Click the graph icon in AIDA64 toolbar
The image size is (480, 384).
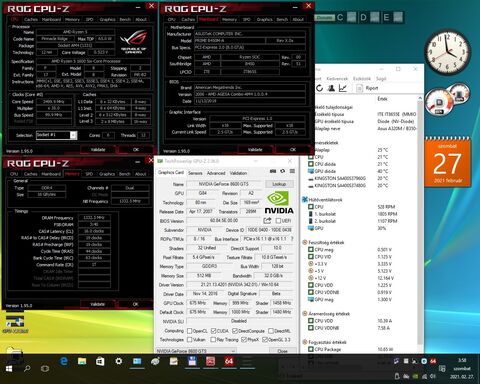343,88
